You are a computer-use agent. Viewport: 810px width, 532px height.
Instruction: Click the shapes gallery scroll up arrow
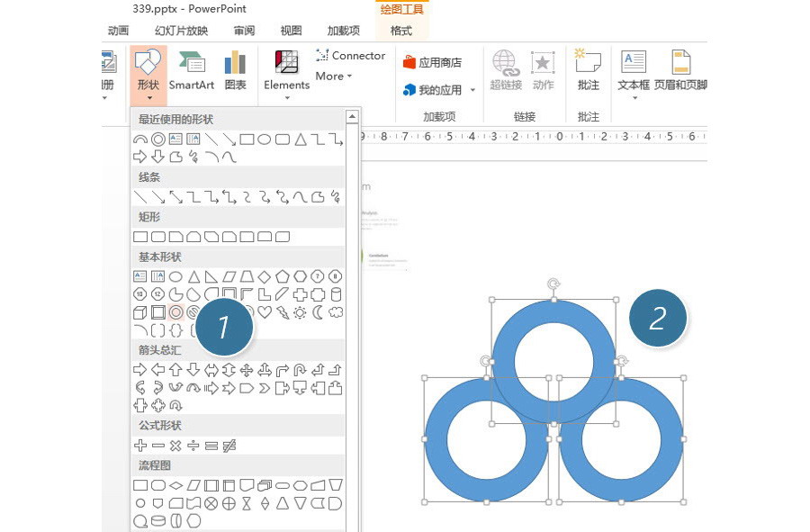click(352, 116)
